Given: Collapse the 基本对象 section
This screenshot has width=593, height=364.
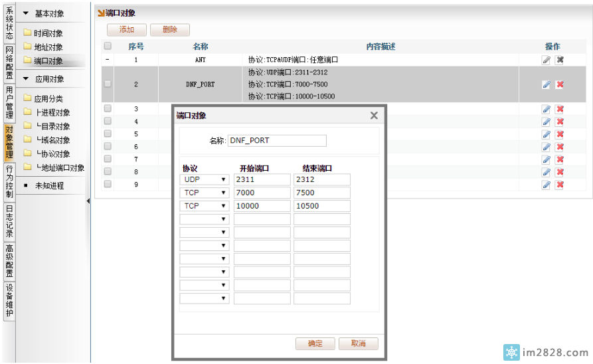Looking at the screenshot, I should 26,13.
